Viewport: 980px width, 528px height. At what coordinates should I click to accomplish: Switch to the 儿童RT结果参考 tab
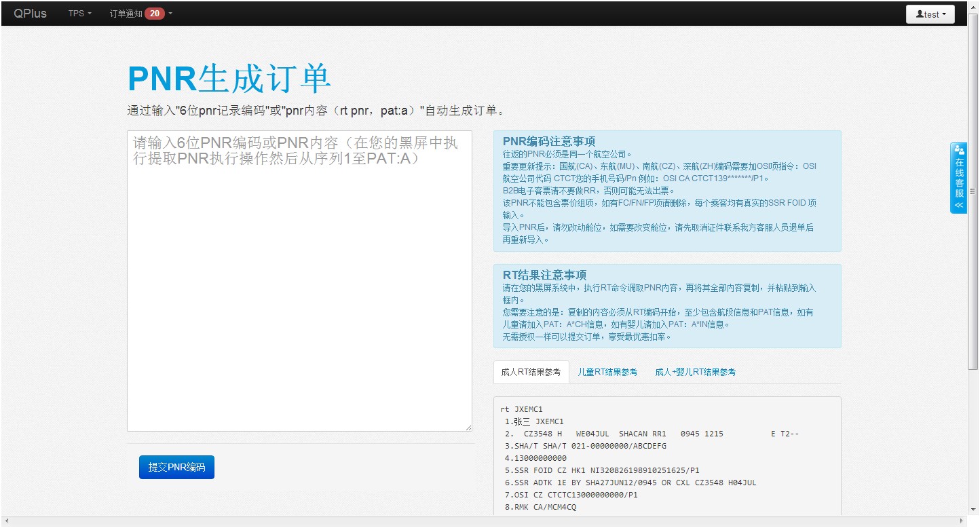coord(607,372)
